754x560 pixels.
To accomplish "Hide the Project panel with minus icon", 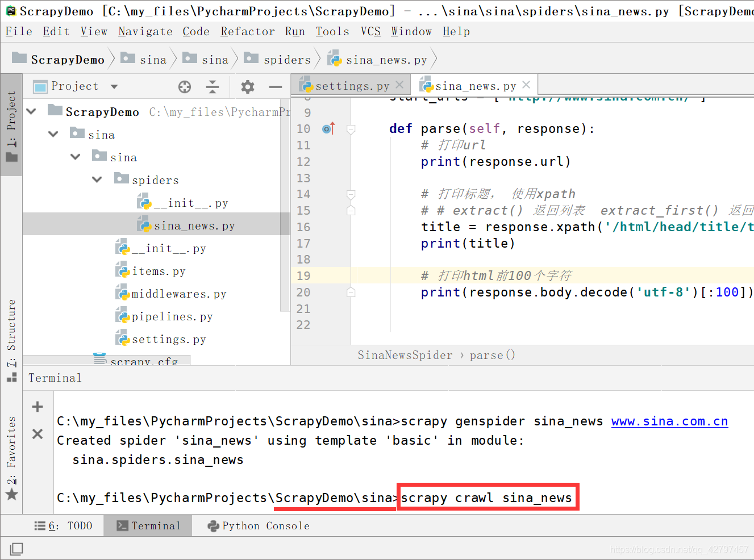I will point(276,87).
